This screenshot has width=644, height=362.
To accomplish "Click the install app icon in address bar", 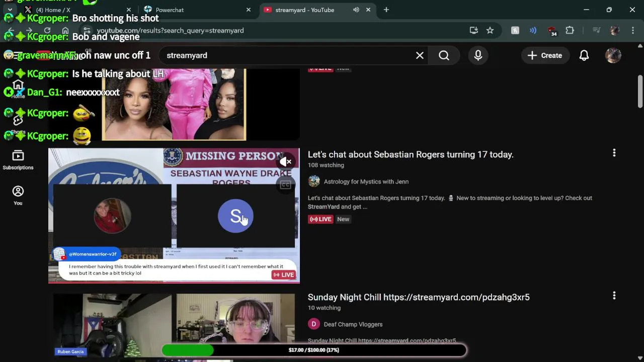I will [x=473, y=30].
